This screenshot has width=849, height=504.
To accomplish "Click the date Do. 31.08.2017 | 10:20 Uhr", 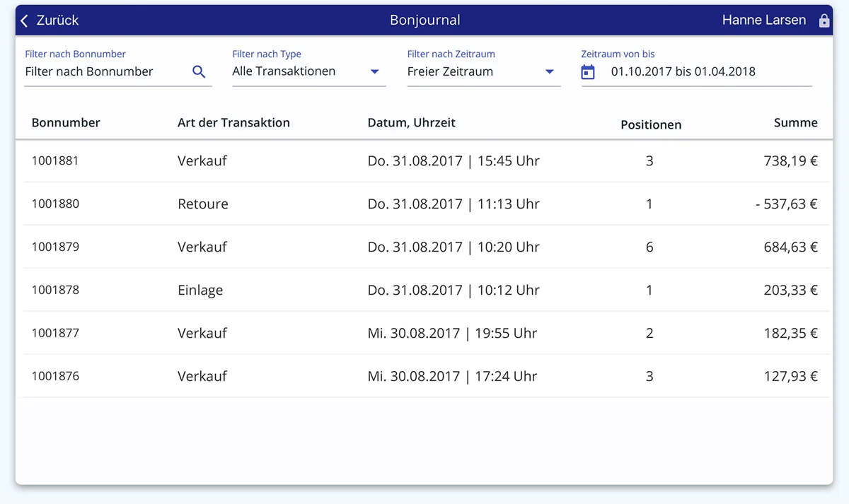I will [454, 247].
